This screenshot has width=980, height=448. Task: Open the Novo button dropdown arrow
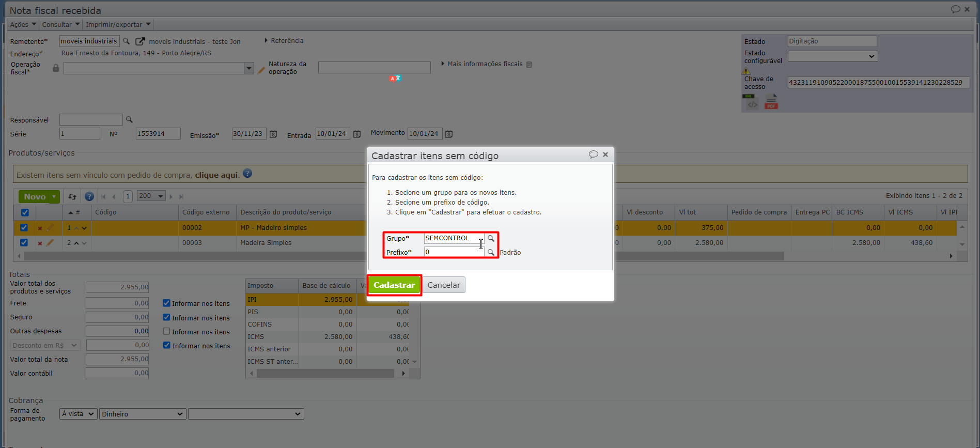pos(54,196)
